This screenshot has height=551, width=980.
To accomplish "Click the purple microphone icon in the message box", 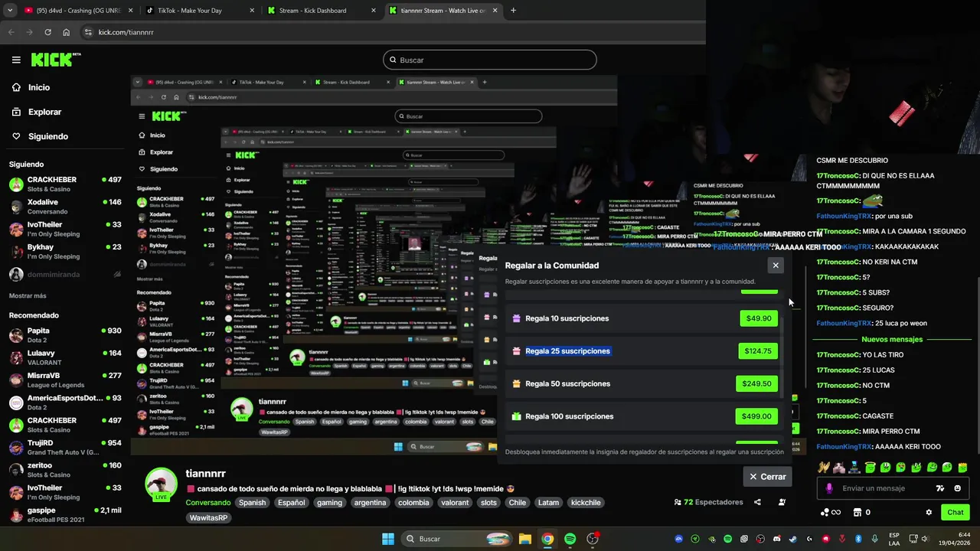I will (829, 488).
